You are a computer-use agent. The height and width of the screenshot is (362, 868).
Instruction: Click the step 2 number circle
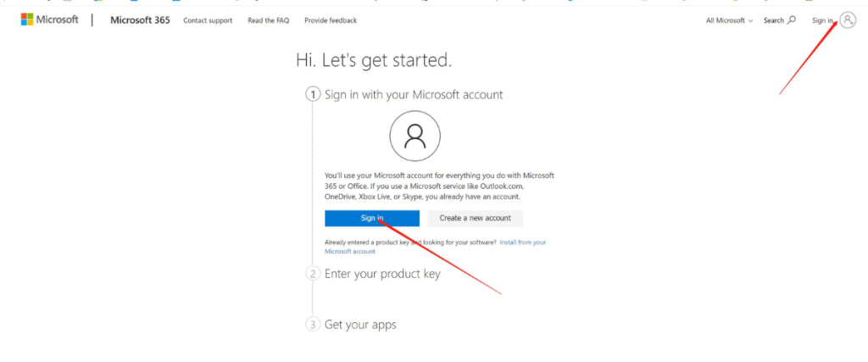pyautogui.click(x=313, y=274)
